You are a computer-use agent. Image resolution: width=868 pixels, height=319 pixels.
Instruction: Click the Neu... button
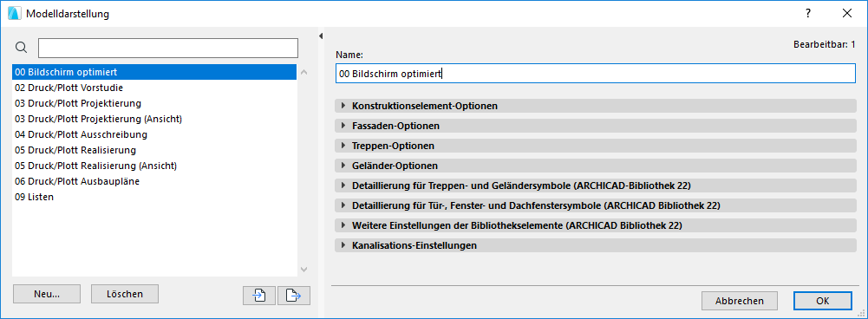(x=47, y=294)
